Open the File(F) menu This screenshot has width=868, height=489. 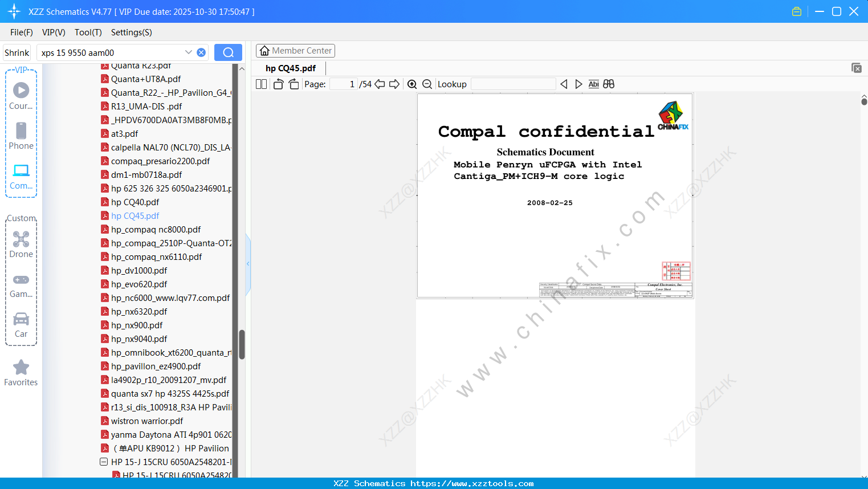coord(22,32)
